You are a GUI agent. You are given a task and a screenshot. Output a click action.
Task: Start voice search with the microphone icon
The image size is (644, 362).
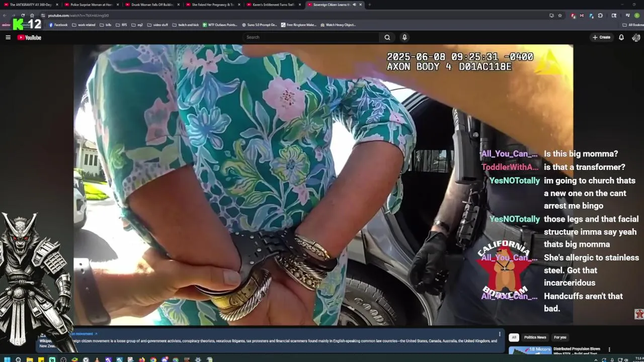click(404, 37)
